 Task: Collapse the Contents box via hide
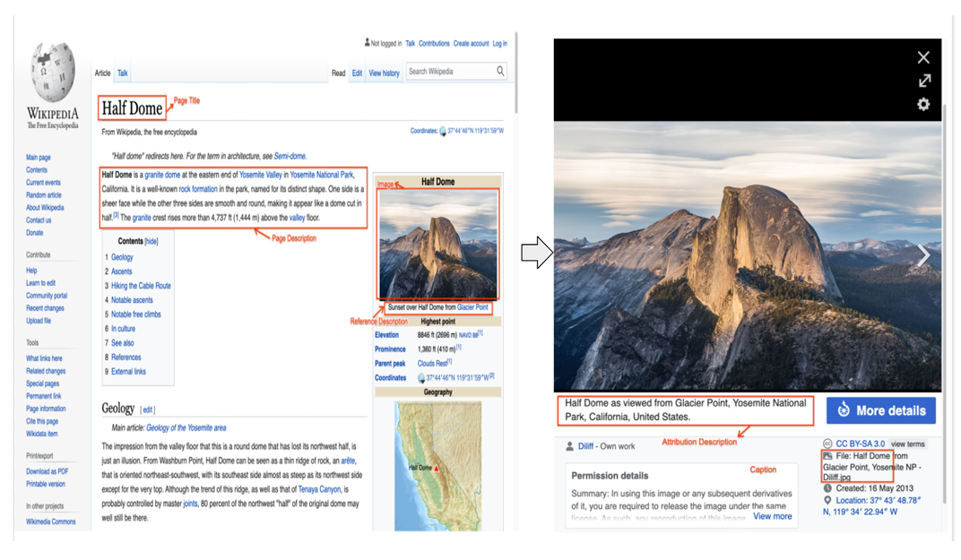[x=150, y=240]
